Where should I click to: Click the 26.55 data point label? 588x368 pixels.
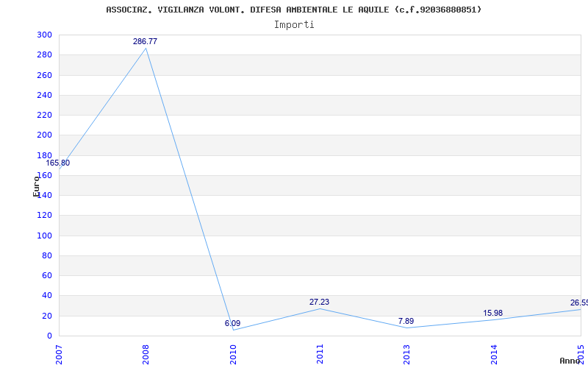[x=579, y=303]
